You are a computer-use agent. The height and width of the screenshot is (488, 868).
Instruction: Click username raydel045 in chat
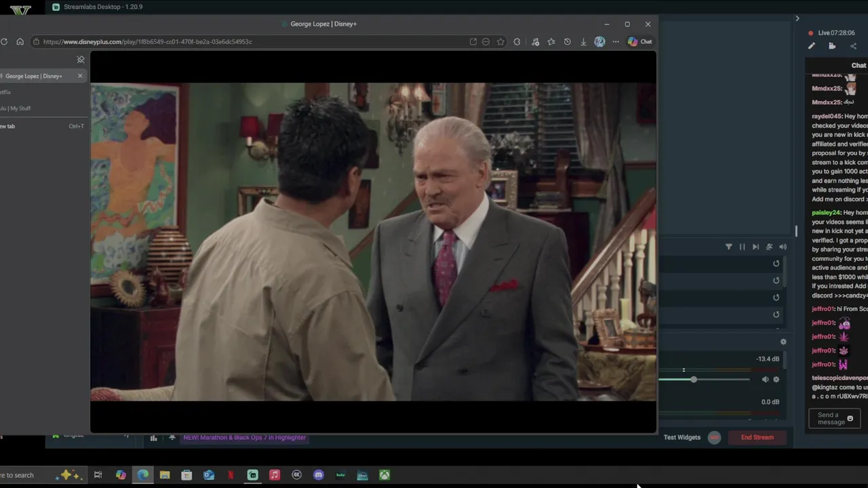click(x=827, y=117)
